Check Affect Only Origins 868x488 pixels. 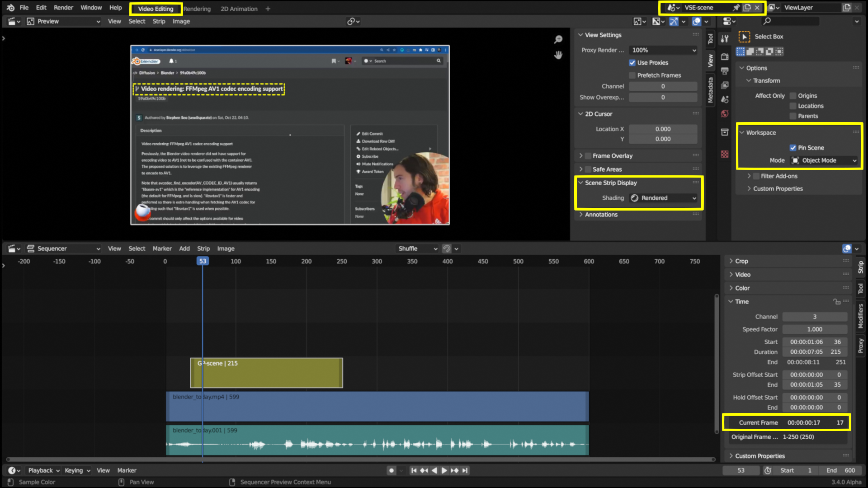pos(793,96)
